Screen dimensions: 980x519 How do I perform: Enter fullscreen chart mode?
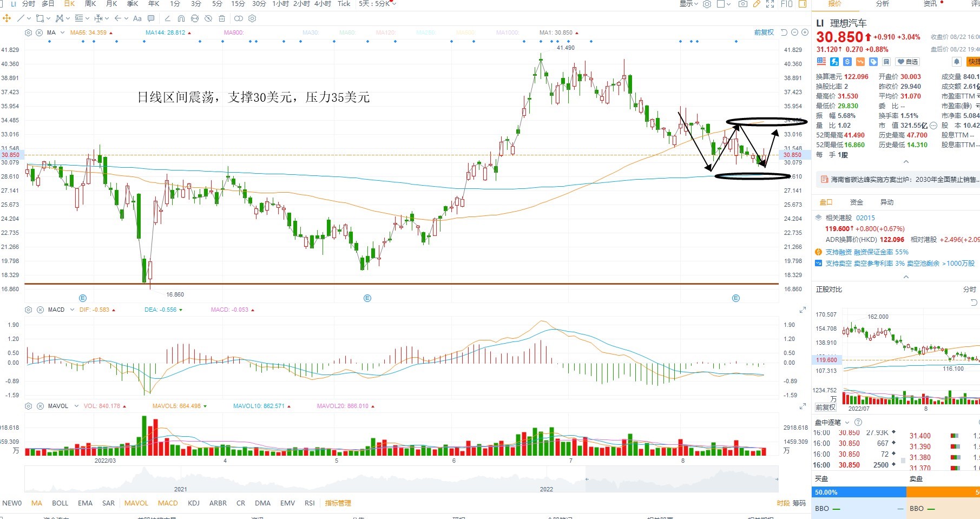[x=770, y=4]
